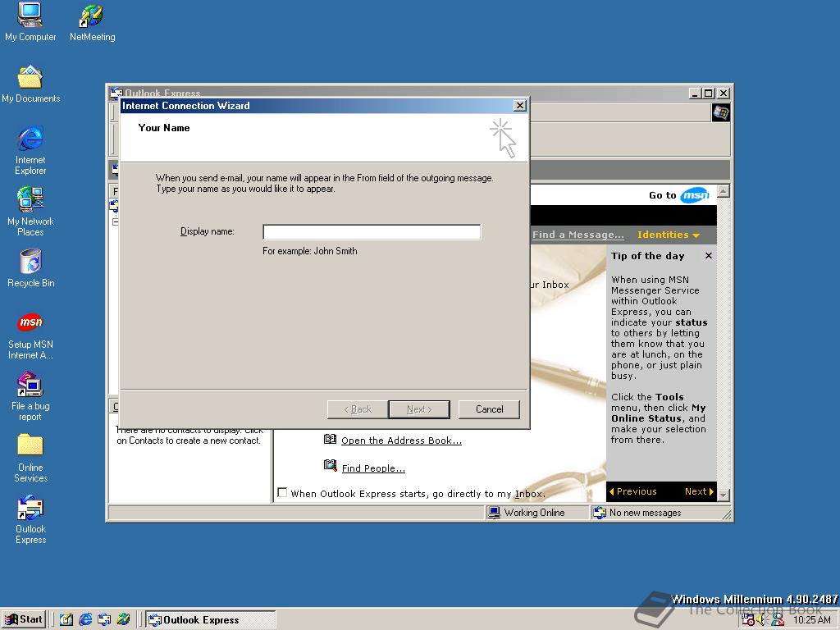
Task: Click the Next button in the wizard
Action: click(x=419, y=409)
